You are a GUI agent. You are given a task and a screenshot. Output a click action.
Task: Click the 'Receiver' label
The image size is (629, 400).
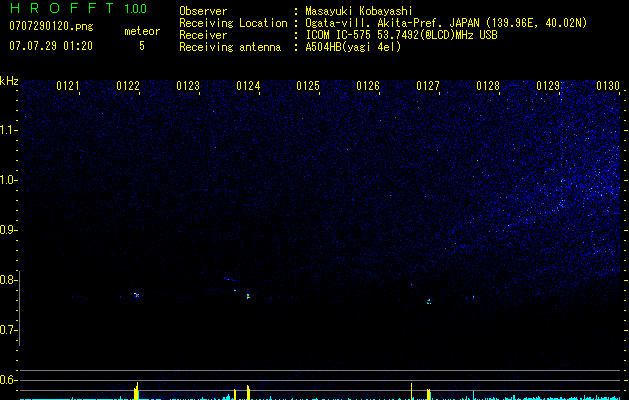pyautogui.click(x=203, y=35)
